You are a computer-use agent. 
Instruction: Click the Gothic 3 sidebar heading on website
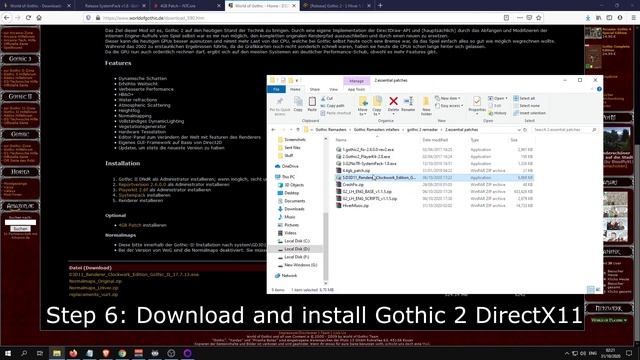click(x=20, y=59)
